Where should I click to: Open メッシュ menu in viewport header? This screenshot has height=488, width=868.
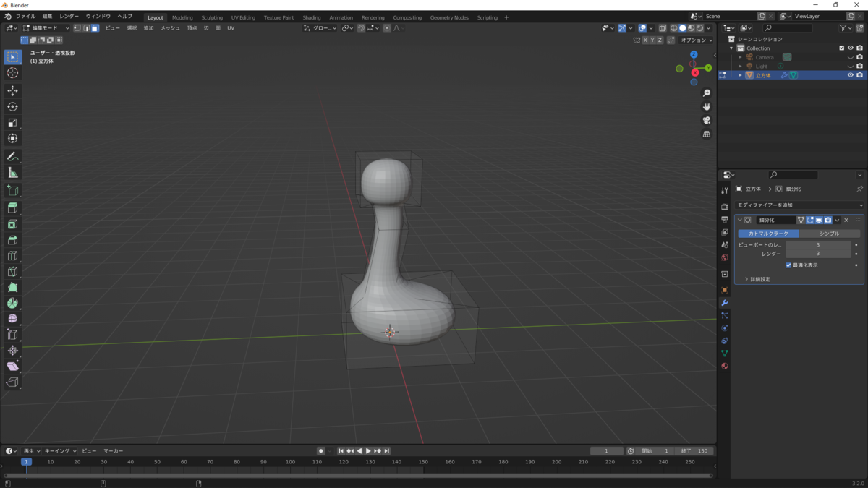(x=170, y=28)
